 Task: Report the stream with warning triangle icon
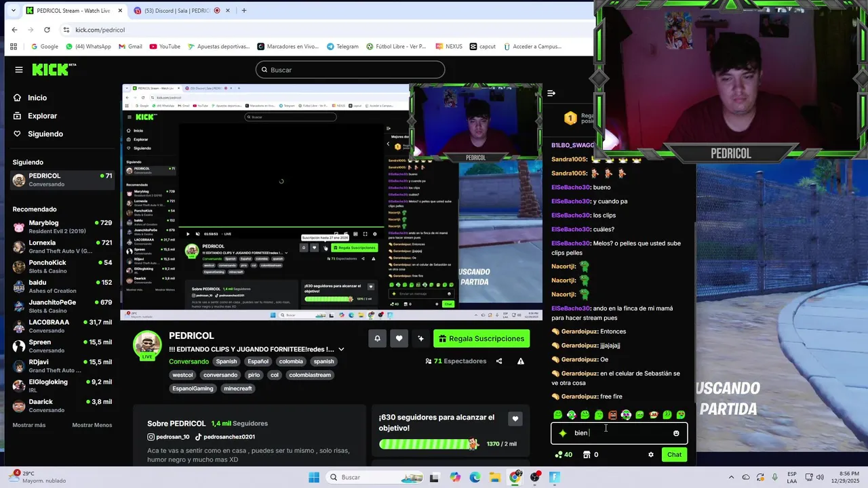click(521, 361)
